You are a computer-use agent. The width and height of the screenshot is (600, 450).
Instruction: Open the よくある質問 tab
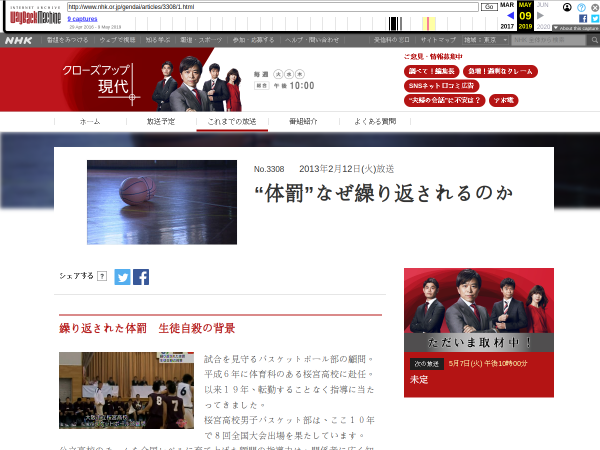[375, 122]
